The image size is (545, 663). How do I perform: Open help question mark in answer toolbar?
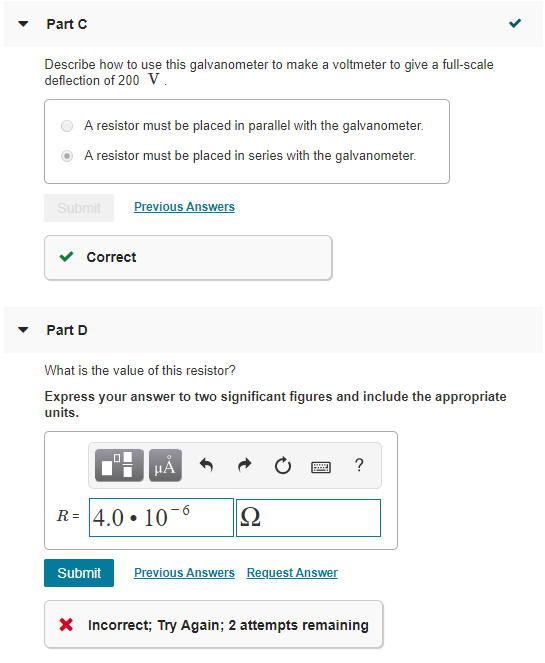(x=359, y=465)
